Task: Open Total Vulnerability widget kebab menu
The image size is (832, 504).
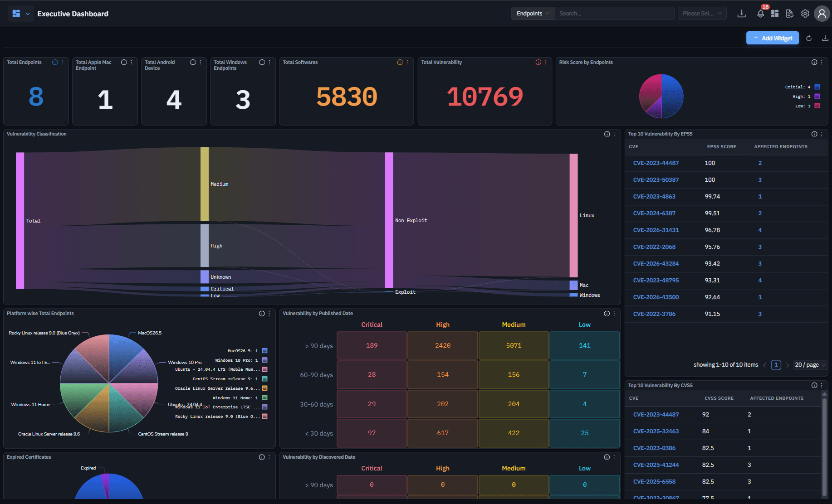Action: (x=545, y=62)
